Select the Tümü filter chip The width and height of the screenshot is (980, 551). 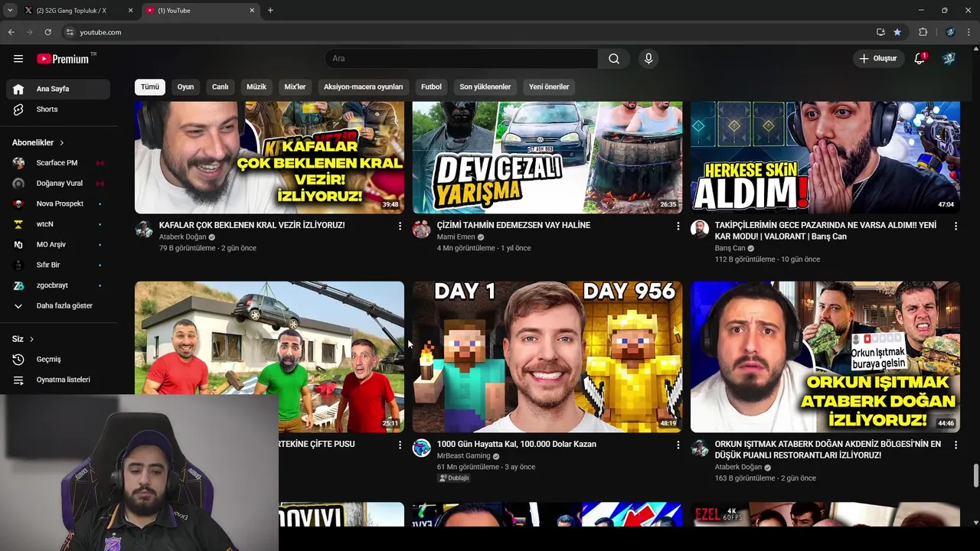(150, 87)
